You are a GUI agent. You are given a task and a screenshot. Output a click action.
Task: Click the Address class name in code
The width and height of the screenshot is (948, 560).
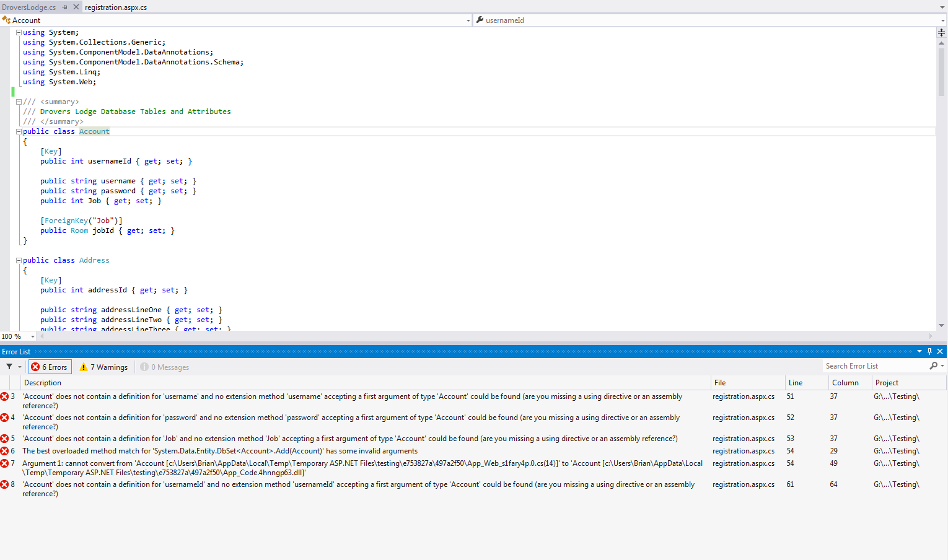(94, 260)
